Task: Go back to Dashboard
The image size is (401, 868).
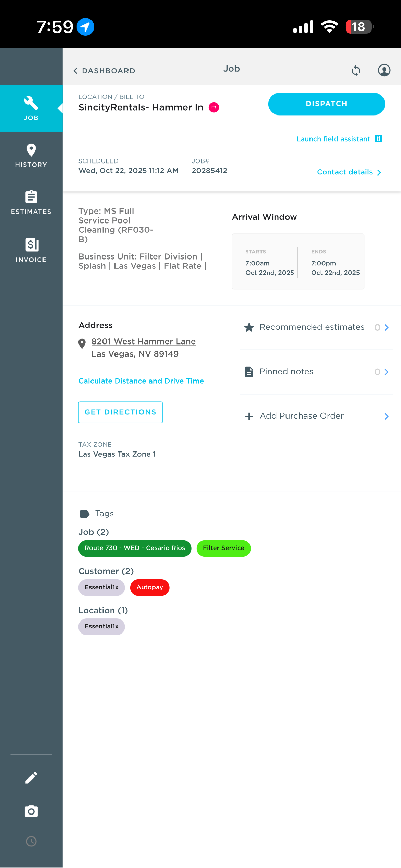Action: [104, 71]
